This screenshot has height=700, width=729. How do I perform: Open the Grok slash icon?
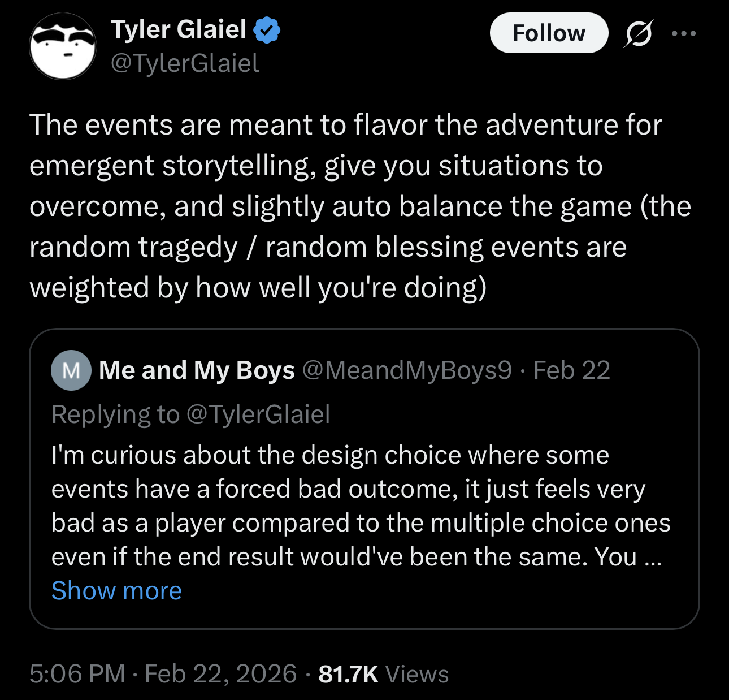coord(639,33)
